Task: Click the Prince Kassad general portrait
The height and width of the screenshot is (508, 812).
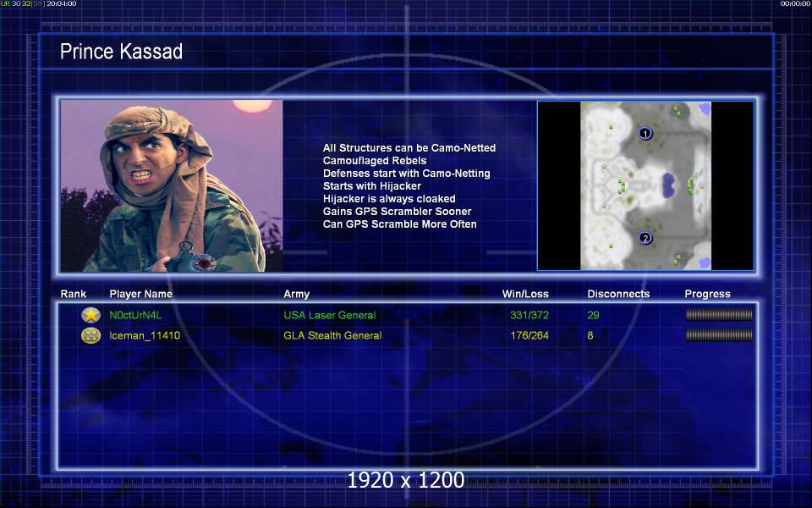Action: pos(172,185)
